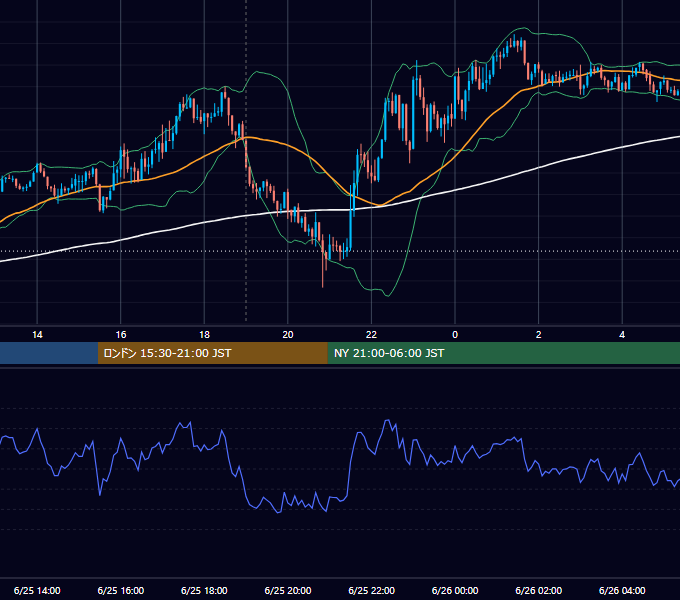Click the 18 hour axis label
The image size is (680, 600).
point(204,335)
